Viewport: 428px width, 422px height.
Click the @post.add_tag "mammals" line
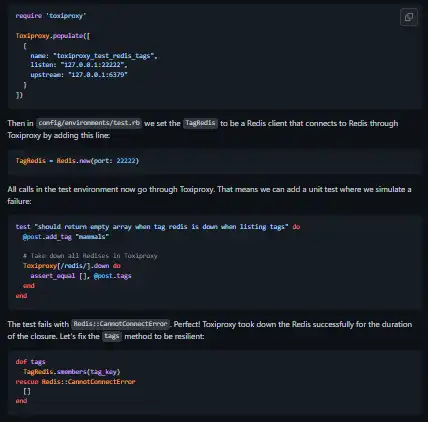tap(66, 237)
